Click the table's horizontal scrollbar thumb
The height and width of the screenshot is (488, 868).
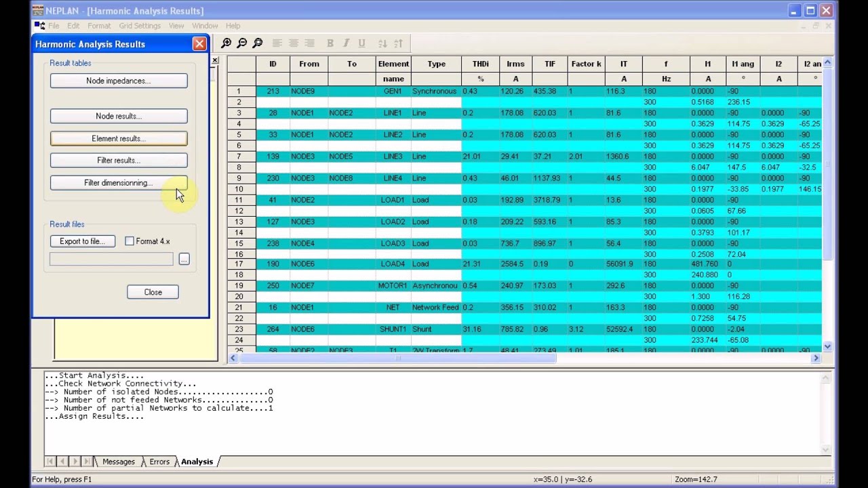[x=397, y=358]
